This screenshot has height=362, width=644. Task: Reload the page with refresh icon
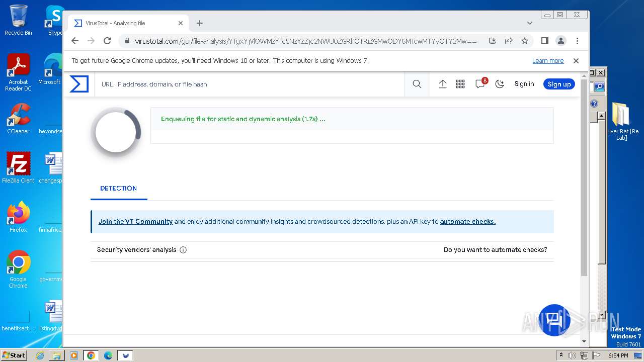(107, 41)
